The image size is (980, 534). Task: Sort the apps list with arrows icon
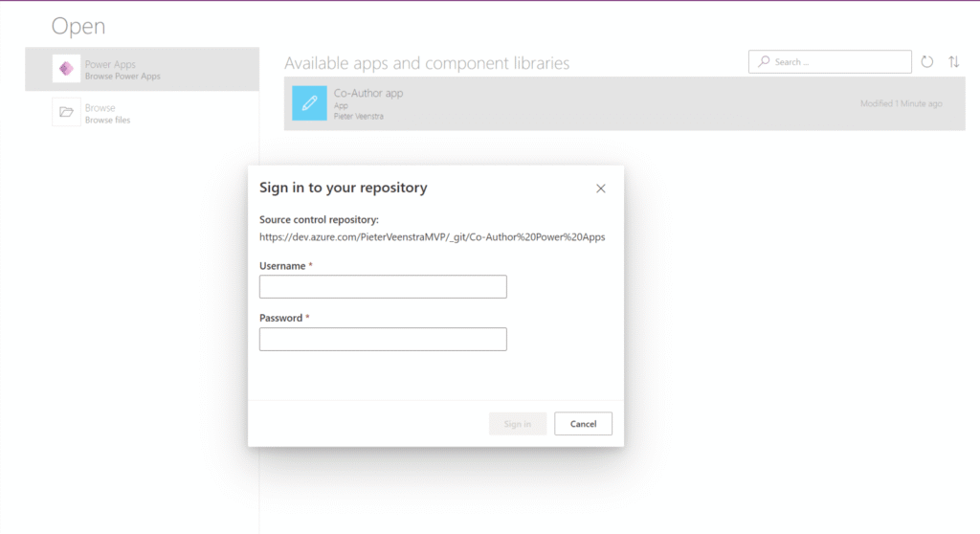click(x=954, y=62)
